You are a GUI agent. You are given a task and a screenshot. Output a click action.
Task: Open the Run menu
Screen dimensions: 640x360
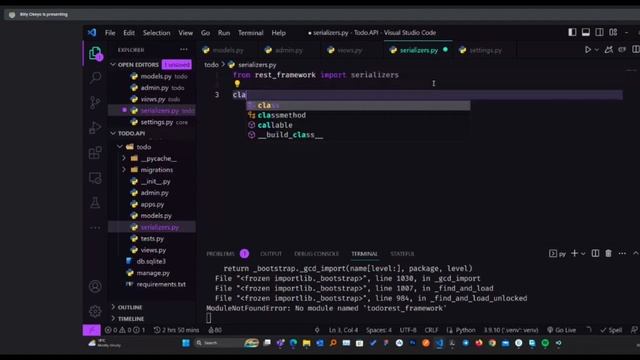point(224,33)
